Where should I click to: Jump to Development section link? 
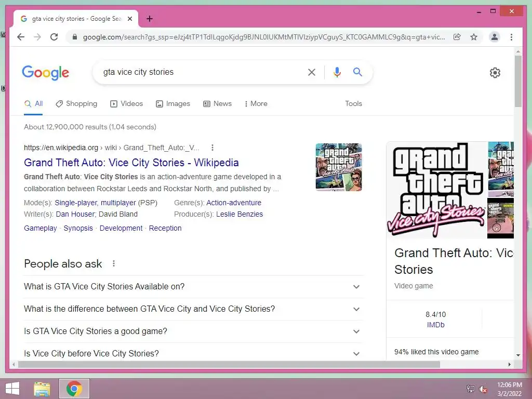pos(121,229)
